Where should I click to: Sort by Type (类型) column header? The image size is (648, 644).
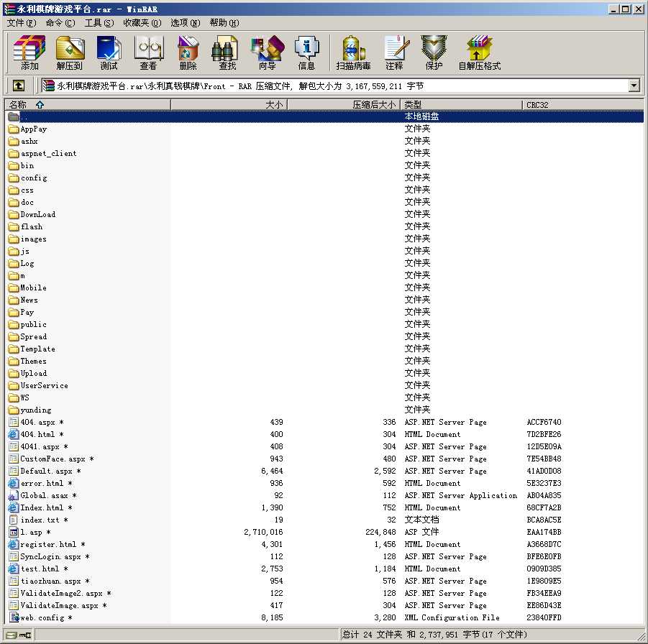click(461, 105)
